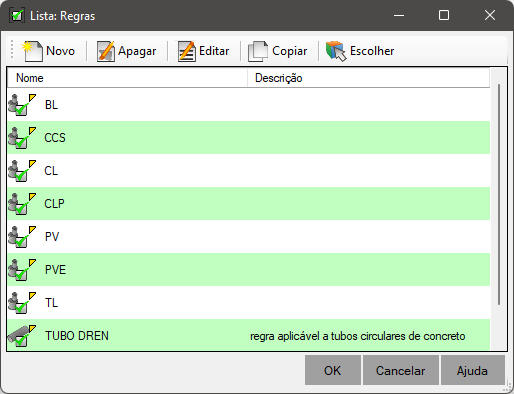Viewport: 514px width, 394px height.
Task: Click the Apagar delete icon
Action: point(106,51)
